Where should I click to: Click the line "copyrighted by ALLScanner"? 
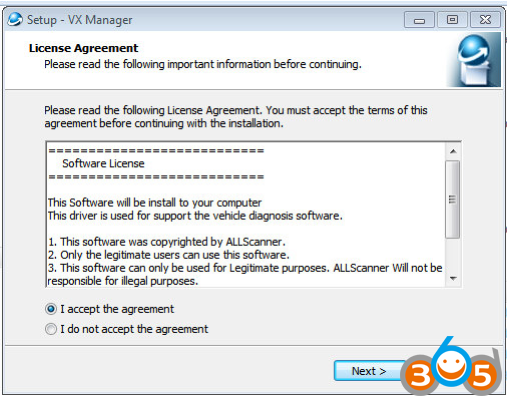(x=167, y=242)
